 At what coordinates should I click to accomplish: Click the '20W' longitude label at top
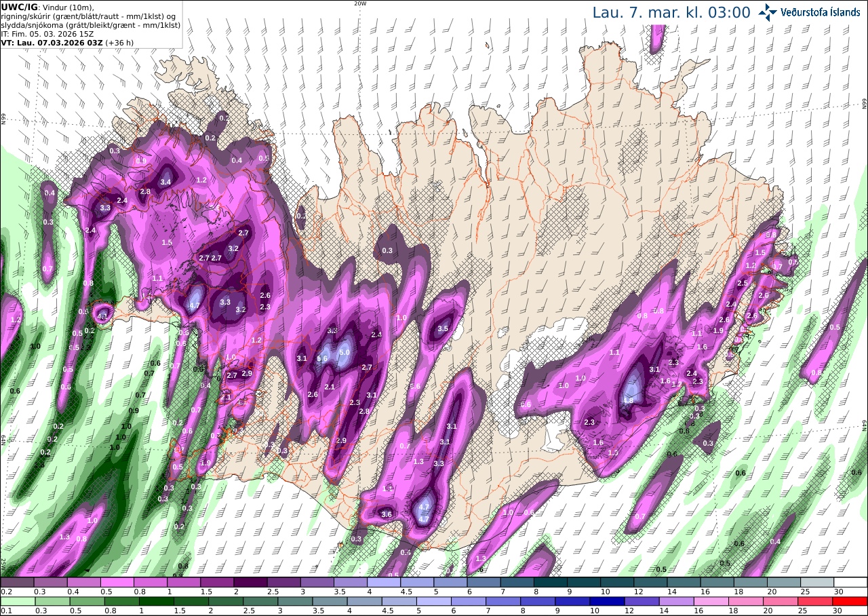click(360, 3)
